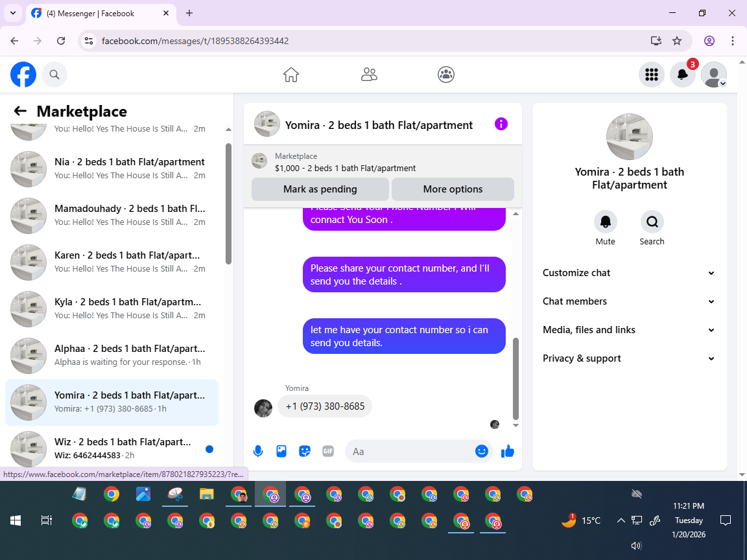This screenshot has width=747, height=560.
Task: Open File Explorer from taskbar
Action: (206, 495)
